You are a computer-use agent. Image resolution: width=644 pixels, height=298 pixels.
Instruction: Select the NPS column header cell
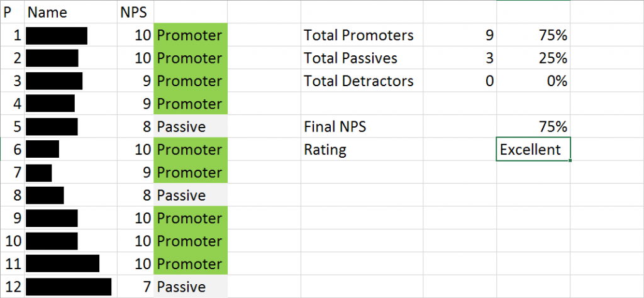pos(136,13)
